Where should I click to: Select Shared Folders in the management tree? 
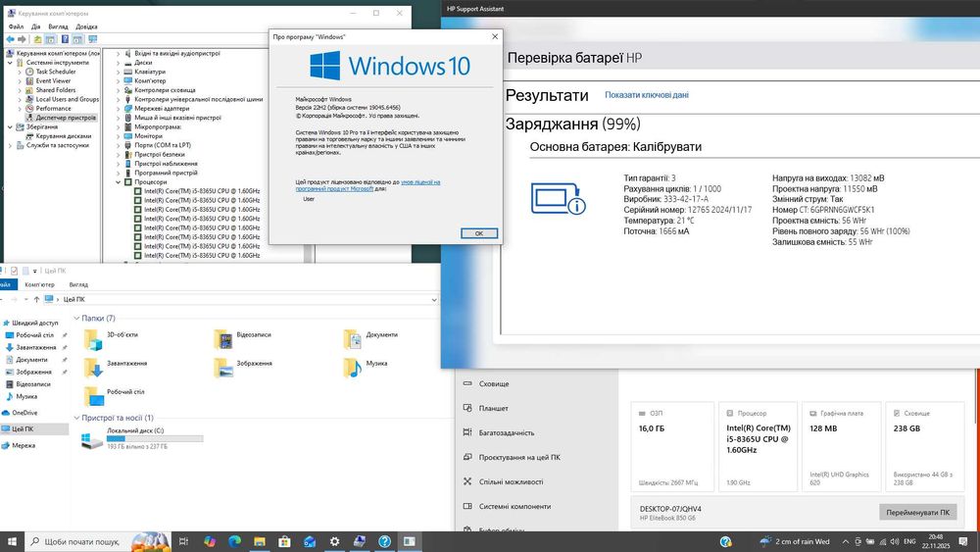[x=56, y=90]
